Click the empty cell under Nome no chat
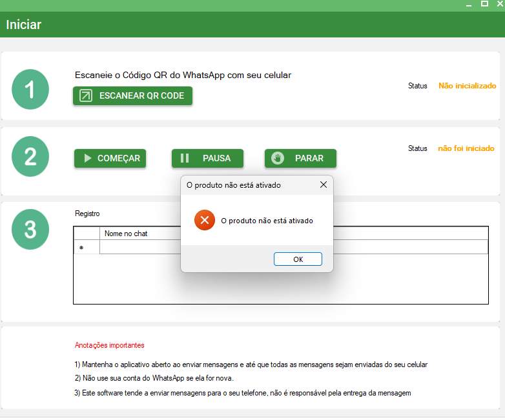 [x=139, y=247]
